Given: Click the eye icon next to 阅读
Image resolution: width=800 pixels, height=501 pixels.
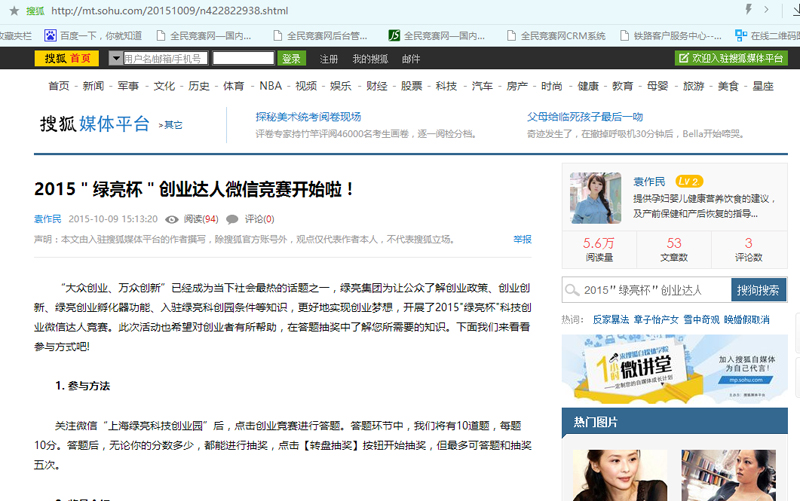Looking at the screenshot, I should point(172,219).
